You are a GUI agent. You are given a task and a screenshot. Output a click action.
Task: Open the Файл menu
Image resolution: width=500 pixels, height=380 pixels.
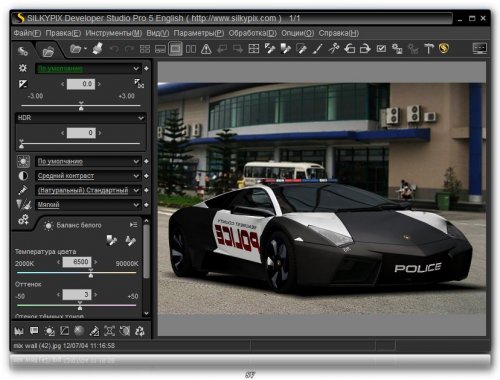(27, 33)
